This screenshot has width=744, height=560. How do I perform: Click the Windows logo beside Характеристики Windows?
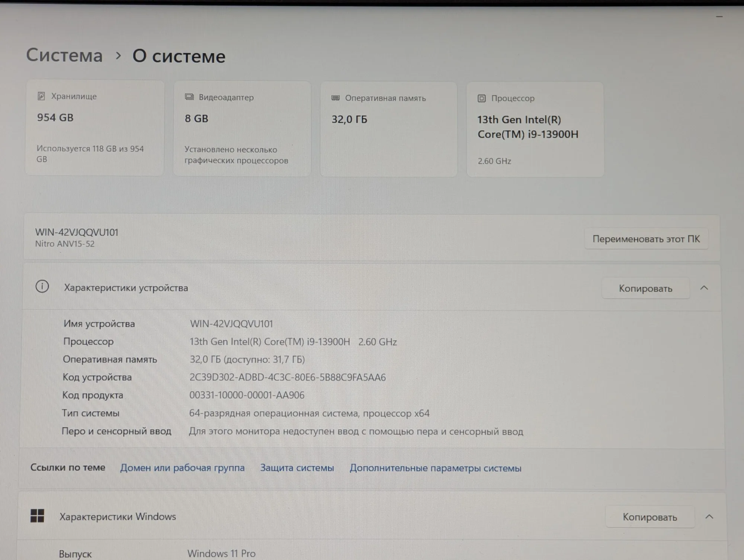37,516
